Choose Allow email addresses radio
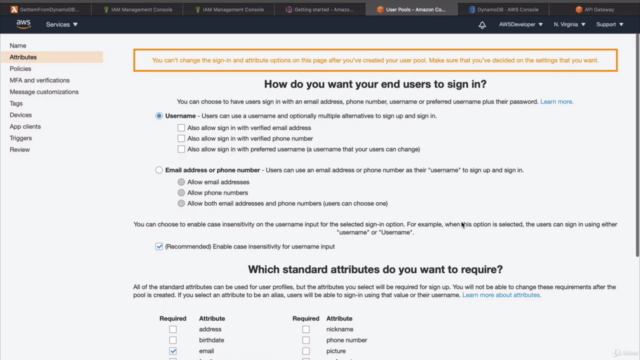Viewport: 640px width, 360px height. [x=181, y=182]
